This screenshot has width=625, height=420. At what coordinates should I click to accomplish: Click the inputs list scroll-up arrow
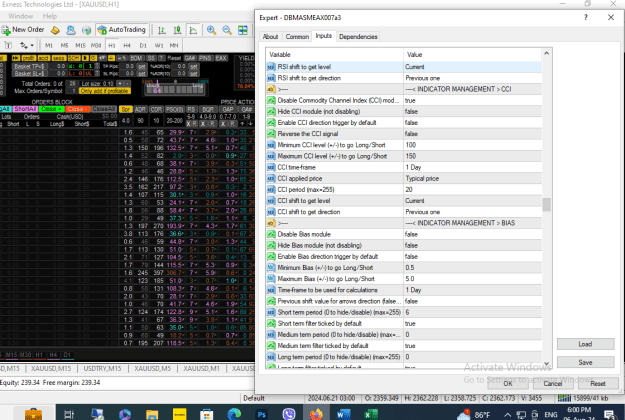coord(546,53)
